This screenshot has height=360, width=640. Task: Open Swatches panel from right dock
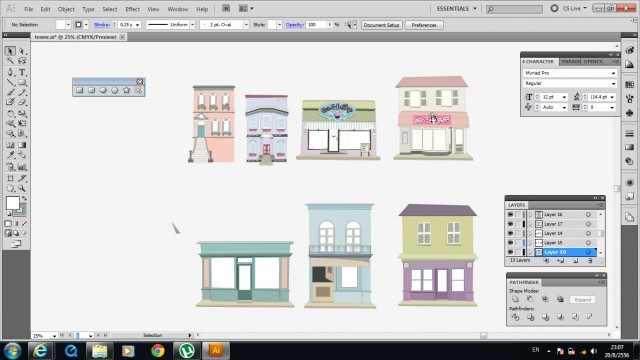click(x=629, y=84)
